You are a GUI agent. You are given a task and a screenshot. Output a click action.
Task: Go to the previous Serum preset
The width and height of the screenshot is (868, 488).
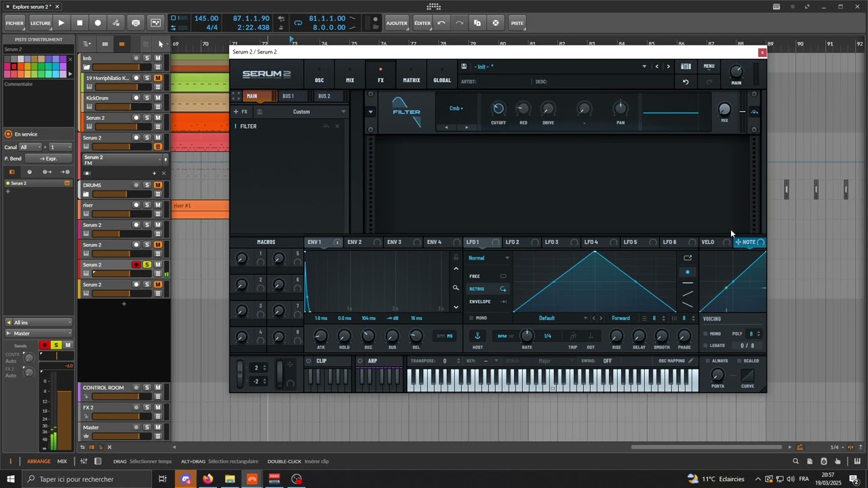point(656,66)
